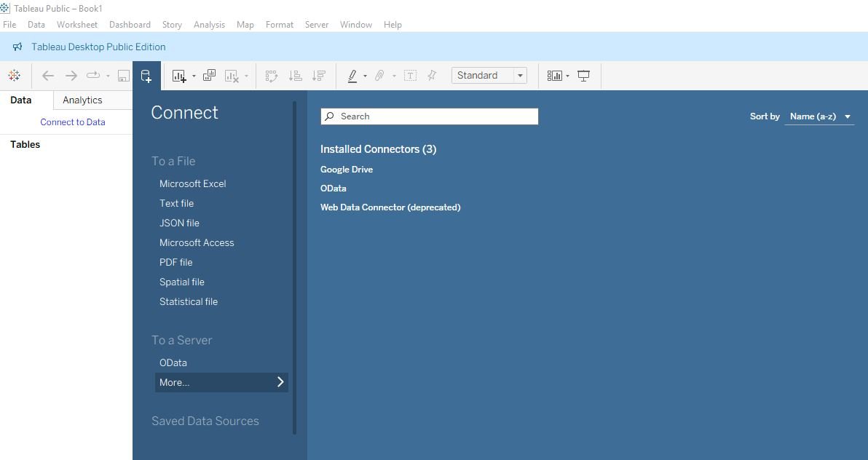Click the New Data Source icon
This screenshot has width=868, height=460.
(x=146, y=76)
